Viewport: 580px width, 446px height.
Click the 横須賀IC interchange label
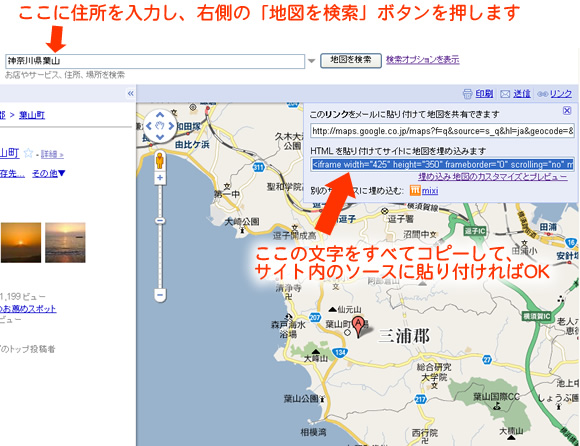[x=537, y=317]
